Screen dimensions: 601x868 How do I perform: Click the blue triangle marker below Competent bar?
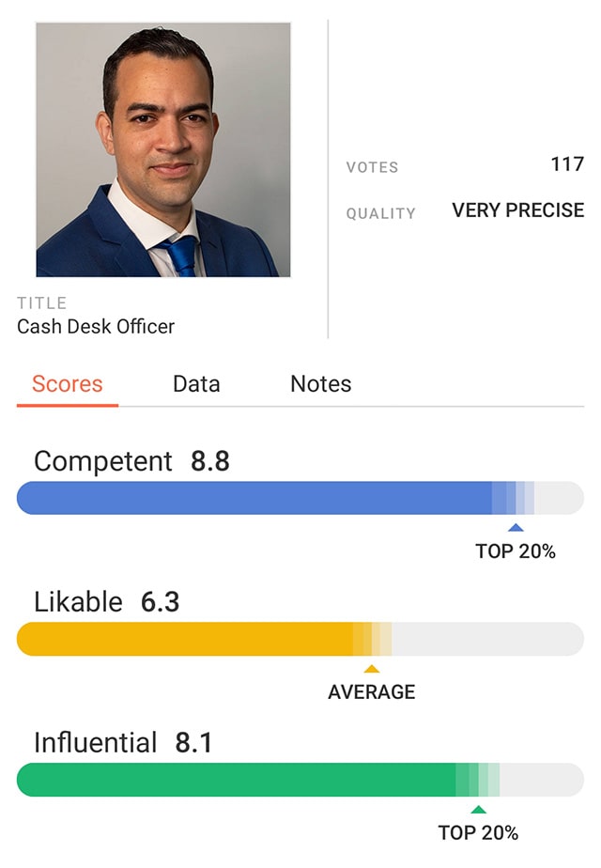pyautogui.click(x=516, y=528)
